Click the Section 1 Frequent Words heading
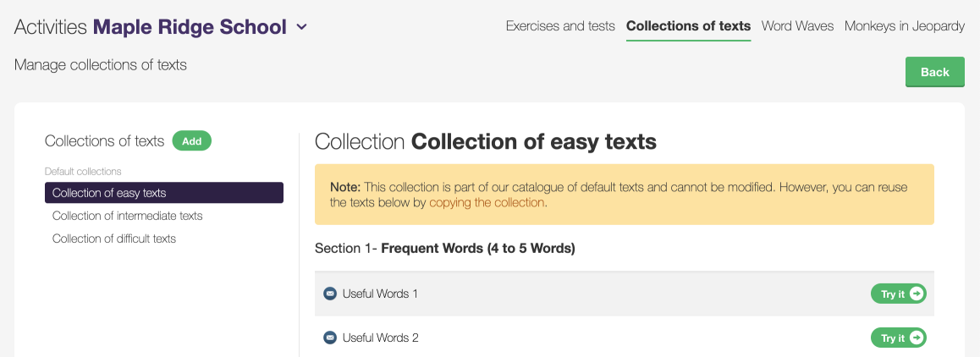 444,249
